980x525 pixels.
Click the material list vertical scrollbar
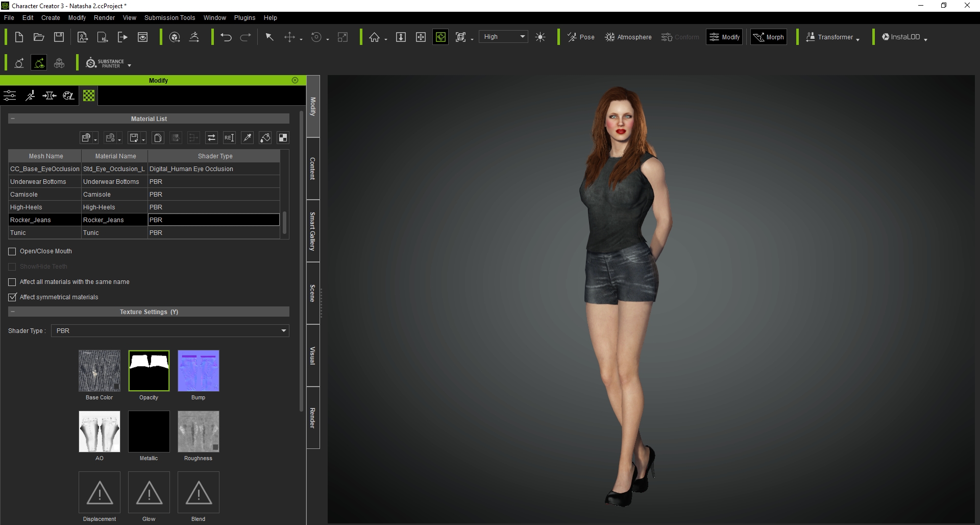coord(284,223)
